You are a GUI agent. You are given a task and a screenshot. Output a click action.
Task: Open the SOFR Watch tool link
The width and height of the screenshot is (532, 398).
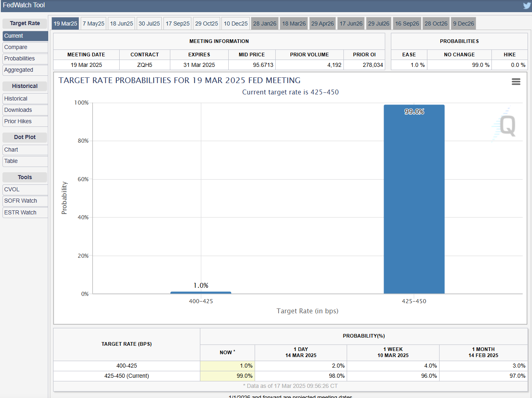click(x=25, y=201)
